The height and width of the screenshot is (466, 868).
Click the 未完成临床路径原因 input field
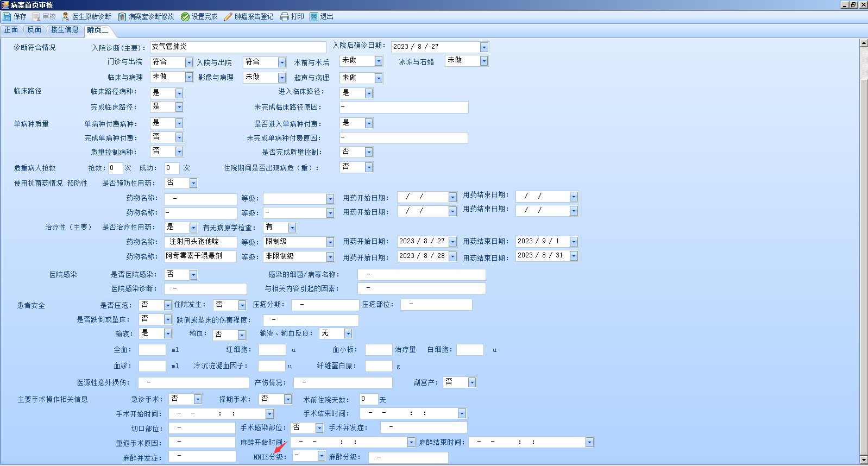[404, 108]
